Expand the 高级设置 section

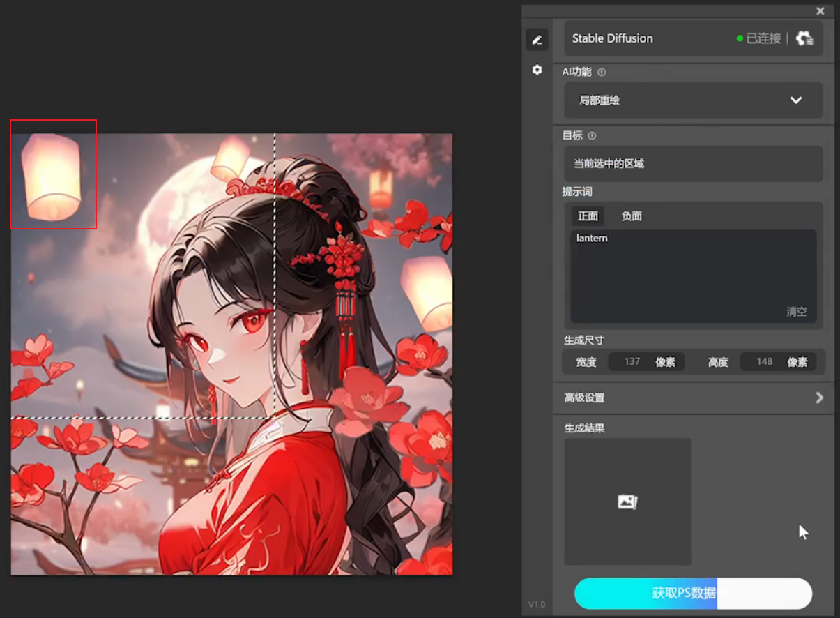pyautogui.click(x=693, y=398)
